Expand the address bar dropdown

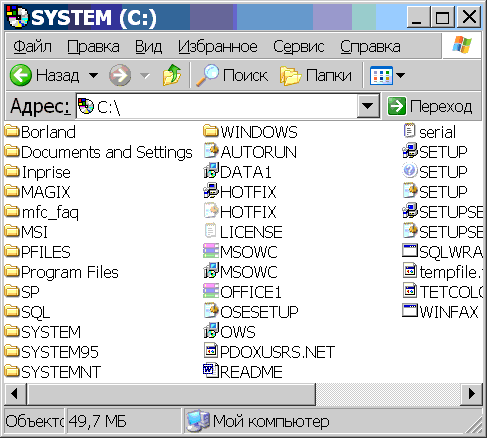[x=368, y=106]
